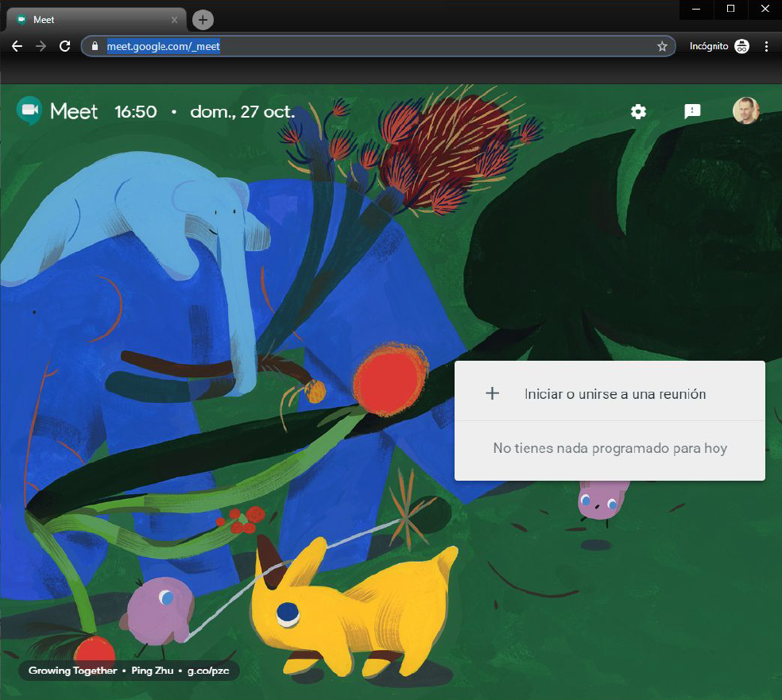Go forward in browser history
782x700 pixels.
pyautogui.click(x=41, y=46)
